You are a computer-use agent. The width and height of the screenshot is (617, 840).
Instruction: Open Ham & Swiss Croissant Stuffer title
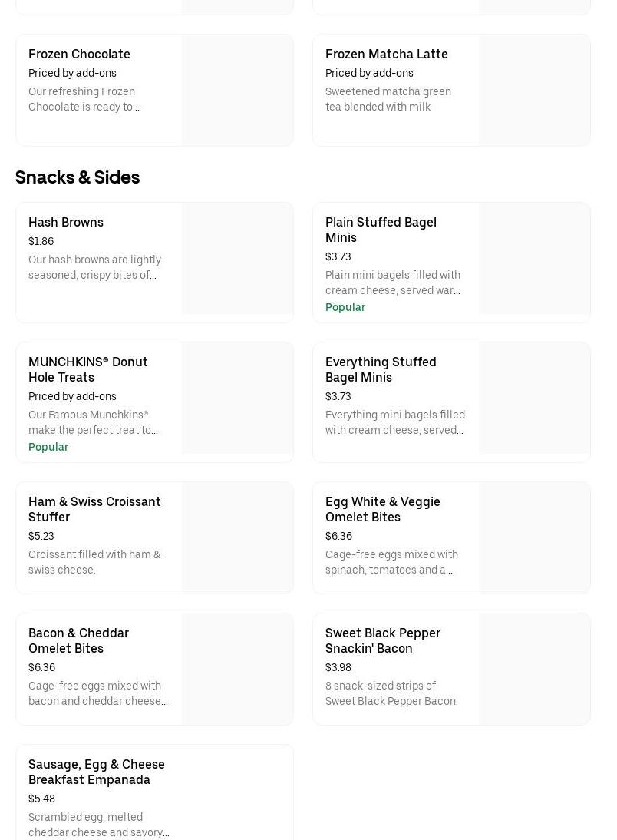[x=94, y=509]
